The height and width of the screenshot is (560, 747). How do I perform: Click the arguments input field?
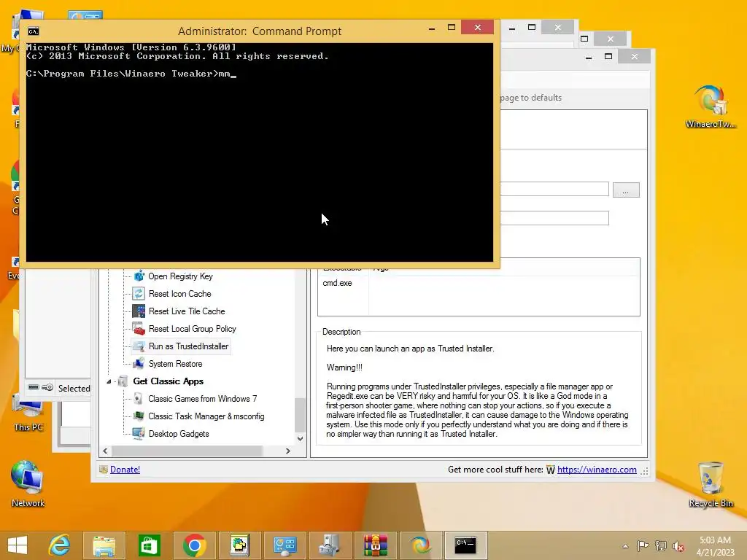[x=554, y=218]
